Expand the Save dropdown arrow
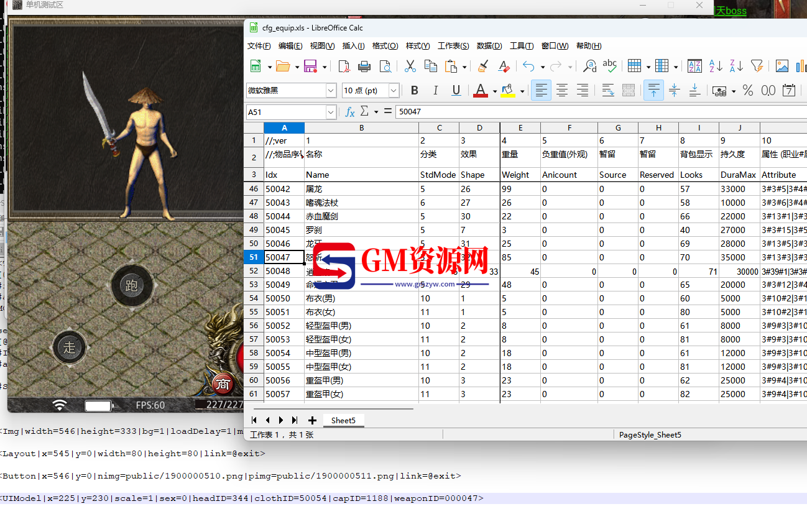The width and height of the screenshot is (807, 532). [325, 67]
